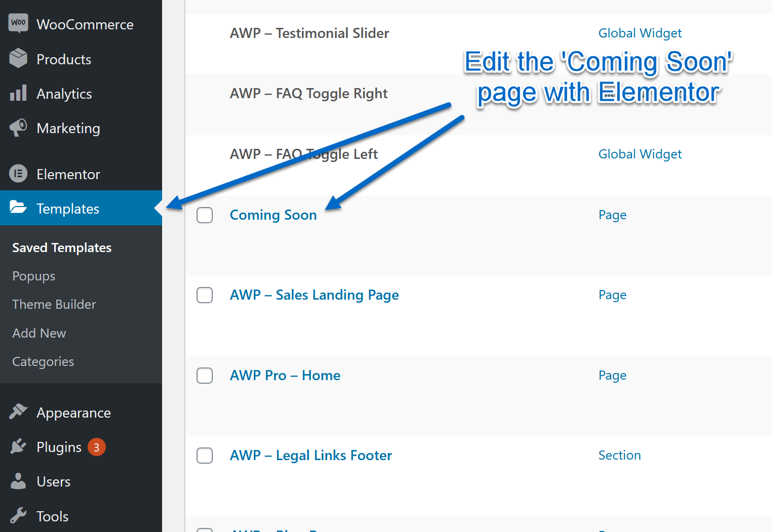Viewport: 775px width, 532px height.
Task: Click Page type in Sales Landing Page row
Action: pos(612,295)
